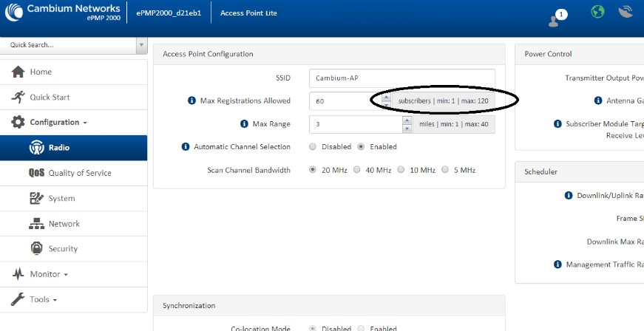
Task: Click the green globe status icon
Action: (597, 12)
